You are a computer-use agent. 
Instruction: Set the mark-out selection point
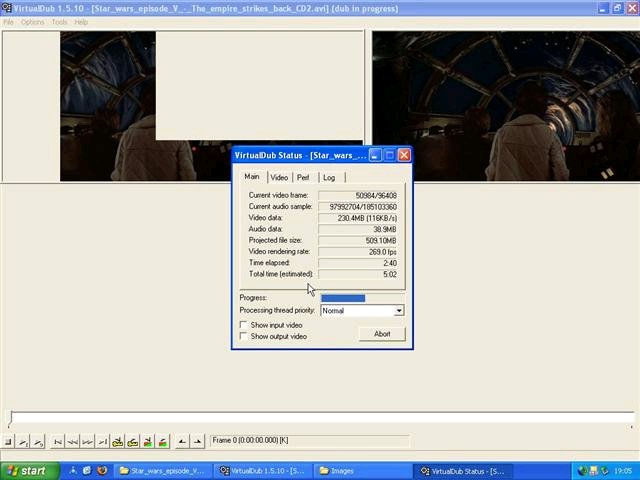click(197, 442)
